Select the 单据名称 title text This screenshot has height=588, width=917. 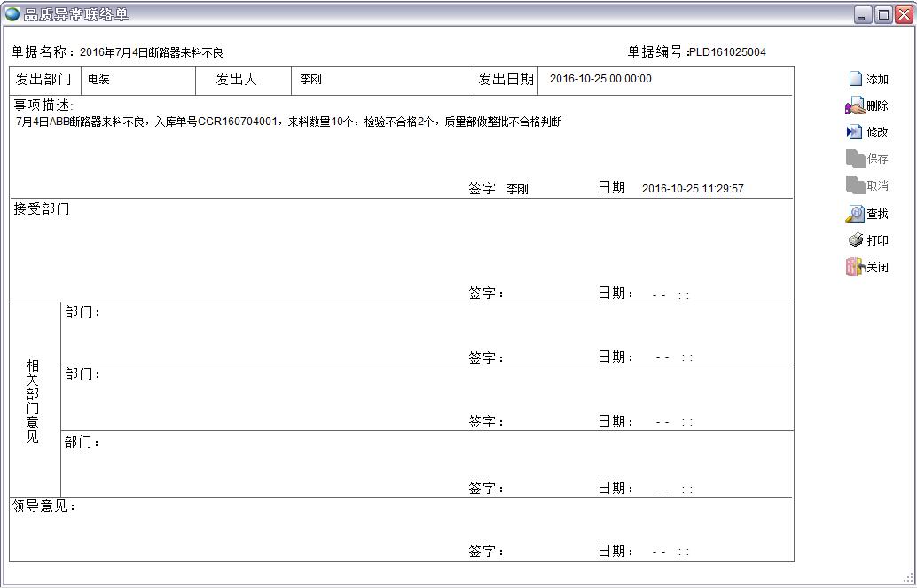pyautogui.click(x=151, y=51)
